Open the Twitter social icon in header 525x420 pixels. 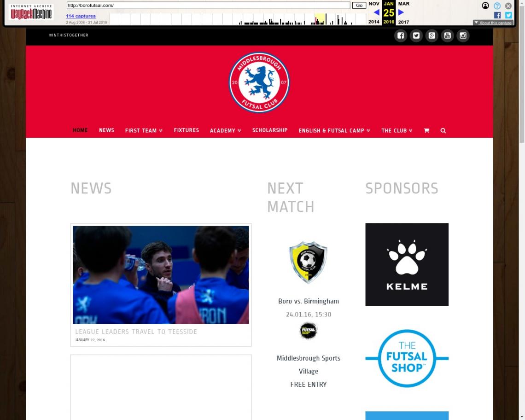pyautogui.click(x=416, y=35)
